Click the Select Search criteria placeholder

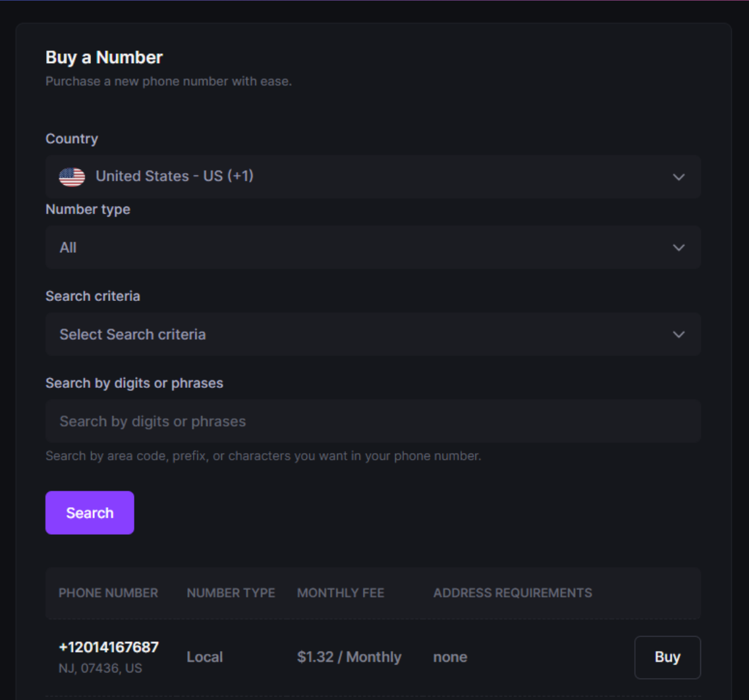pyautogui.click(x=133, y=335)
